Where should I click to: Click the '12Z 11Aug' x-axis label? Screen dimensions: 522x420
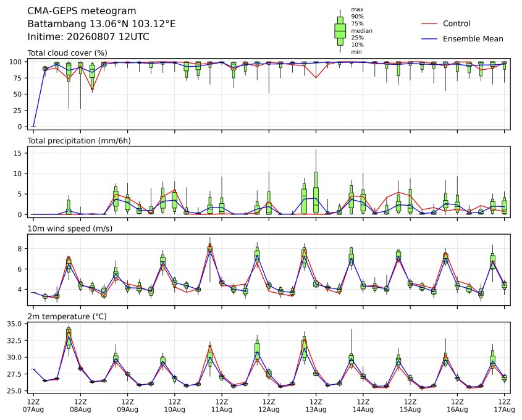[x=222, y=405]
